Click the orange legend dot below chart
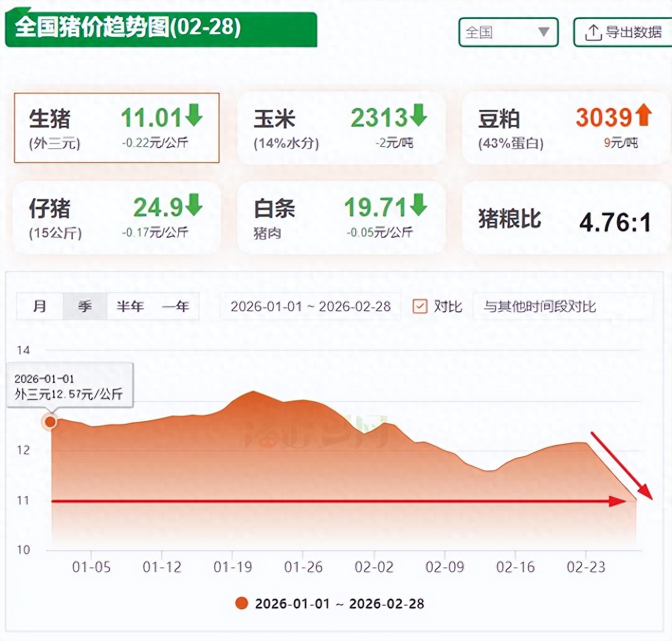Screen dimensions: 672x641 [242, 603]
